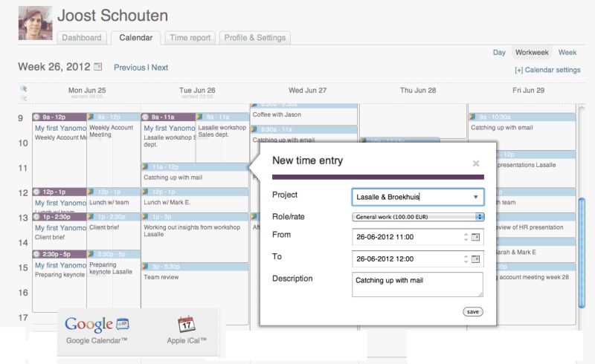This screenshot has height=364, width=595.
Task: Go to the Previous week
Action: click(129, 68)
